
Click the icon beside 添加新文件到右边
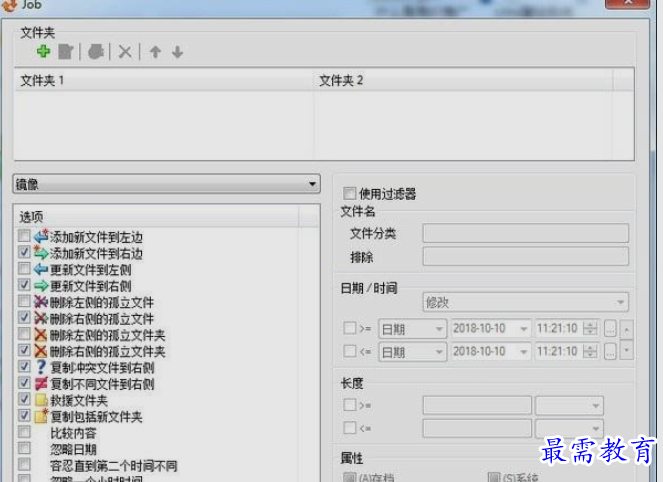(x=41, y=252)
